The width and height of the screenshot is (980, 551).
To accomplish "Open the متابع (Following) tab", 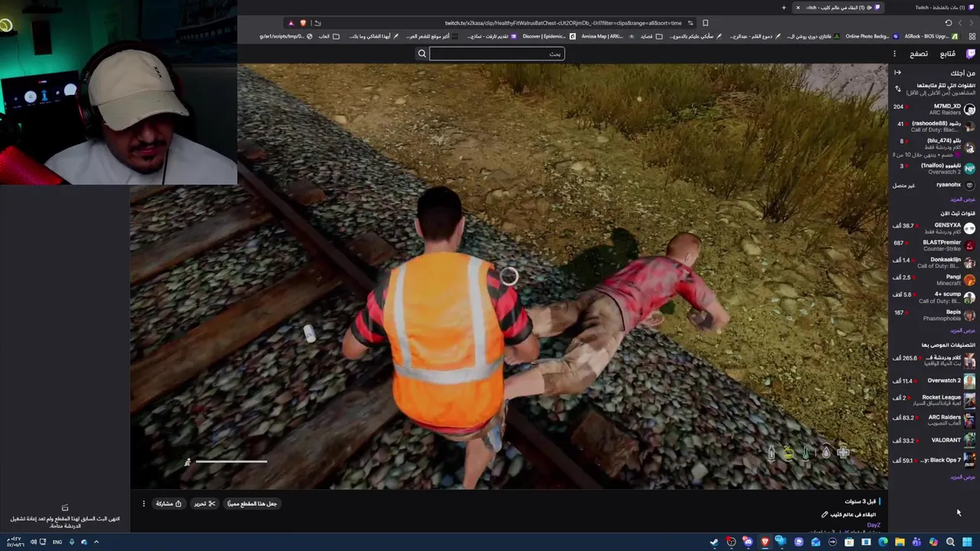I will [x=947, y=54].
